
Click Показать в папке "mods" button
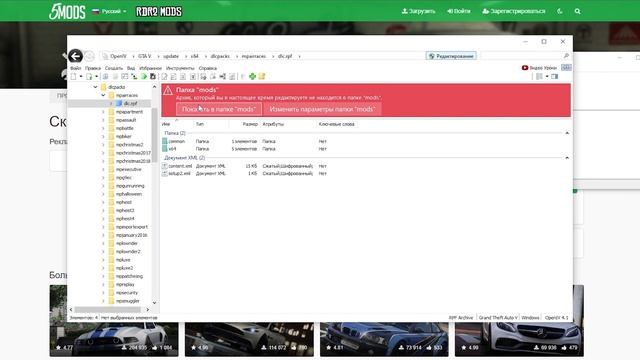(219, 109)
